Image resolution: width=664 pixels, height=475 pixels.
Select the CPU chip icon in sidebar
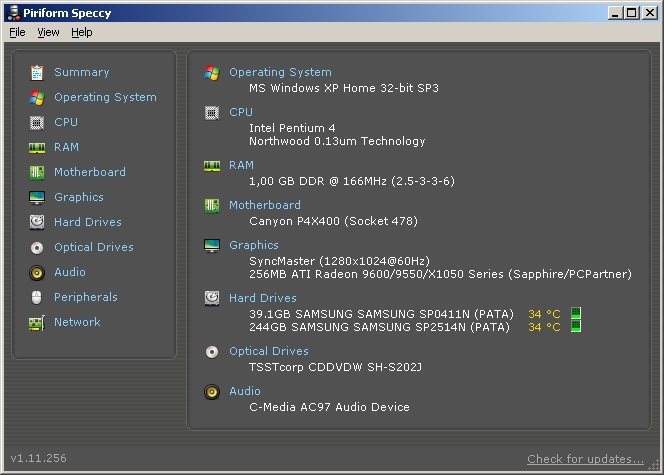pyautogui.click(x=37, y=122)
